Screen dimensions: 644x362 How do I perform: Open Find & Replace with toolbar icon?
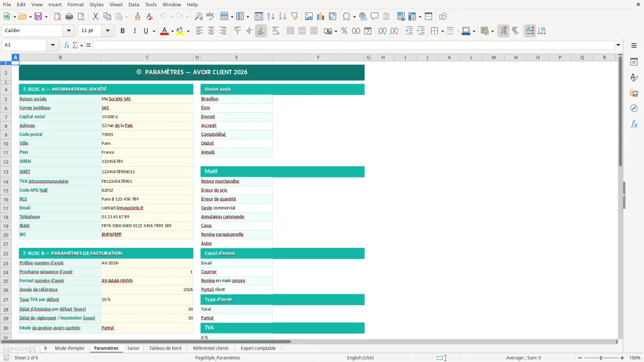point(199,17)
